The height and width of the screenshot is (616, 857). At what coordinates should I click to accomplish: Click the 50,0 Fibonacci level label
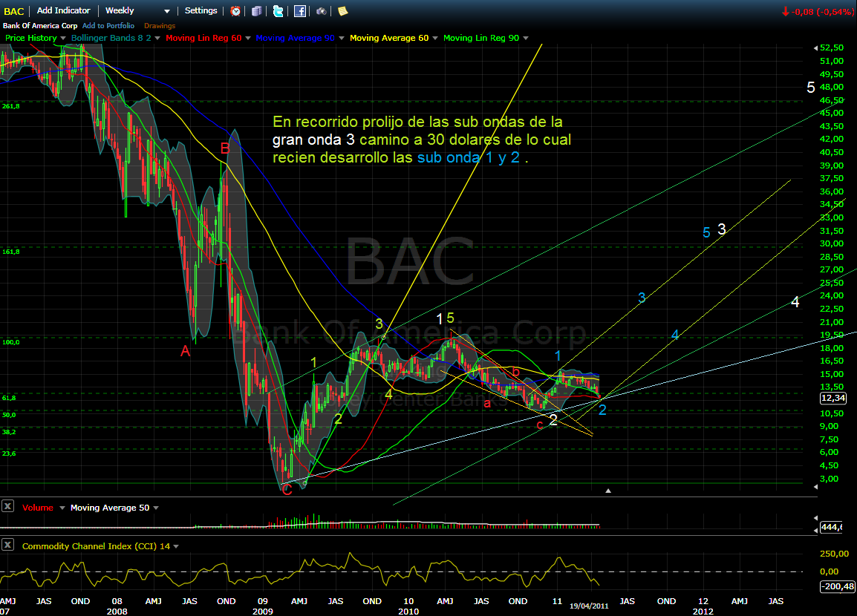tap(9, 415)
